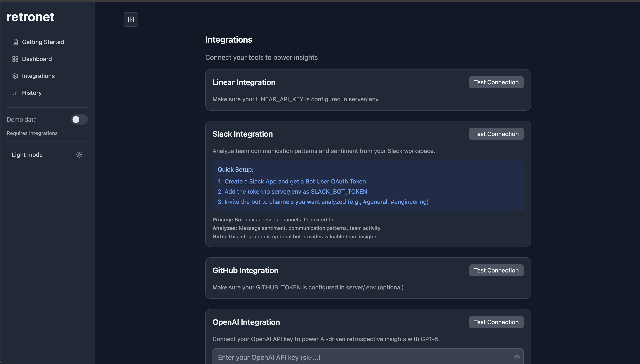The height and width of the screenshot is (364, 640).
Task: Open the History section
Action: [32, 93]
